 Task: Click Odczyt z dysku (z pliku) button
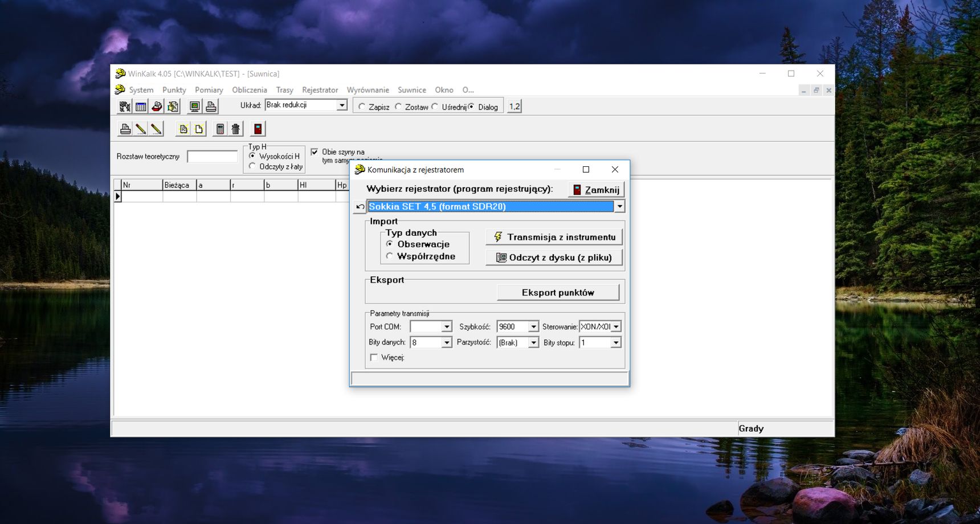click(x=554, y=257)
